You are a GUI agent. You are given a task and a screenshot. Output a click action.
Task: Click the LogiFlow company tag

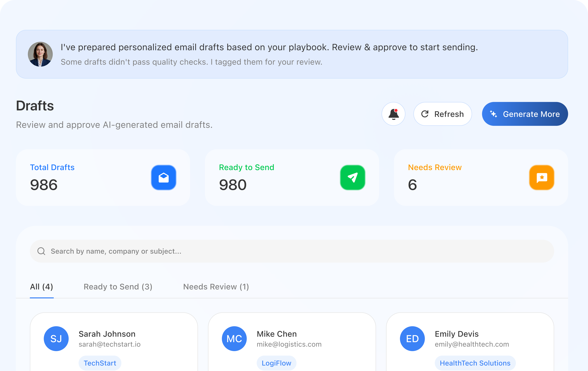point(276,363)
